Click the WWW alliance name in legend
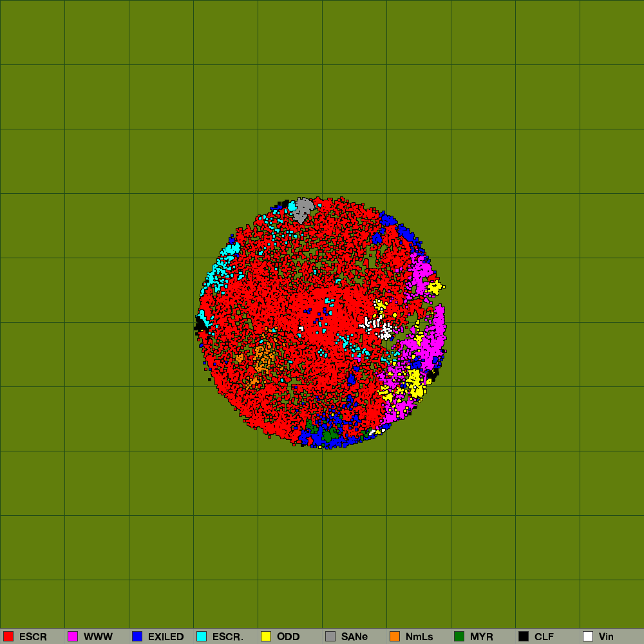The width and height of the screenshot is (644, 644). pyautogui.click(x=98, y=637)
